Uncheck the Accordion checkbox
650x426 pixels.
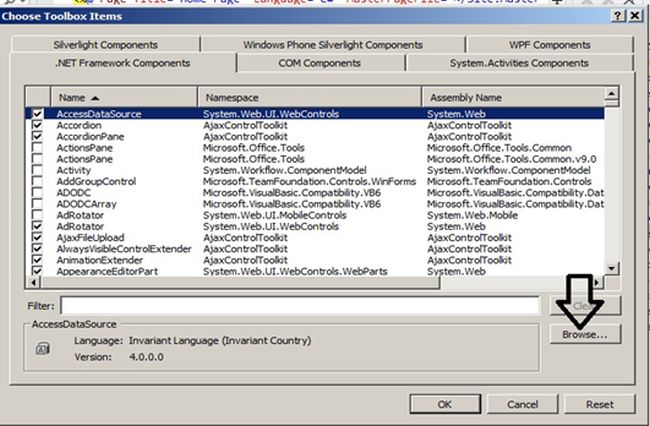click(37, 125)
